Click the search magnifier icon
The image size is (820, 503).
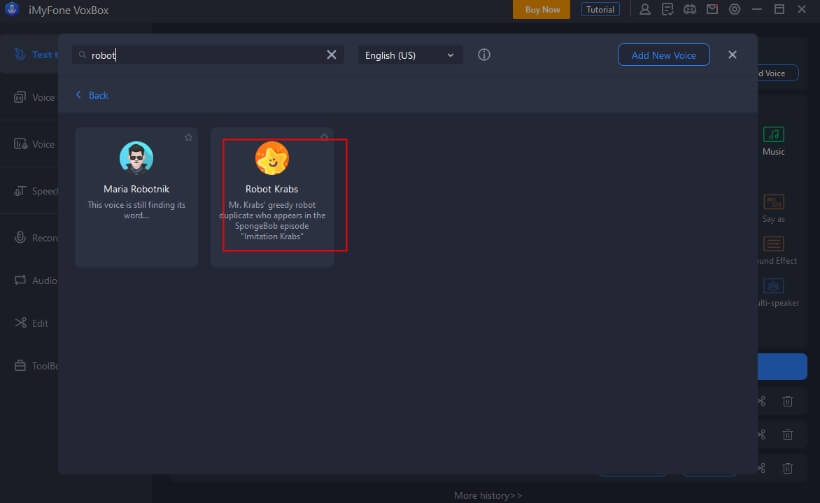coord(82,55)
